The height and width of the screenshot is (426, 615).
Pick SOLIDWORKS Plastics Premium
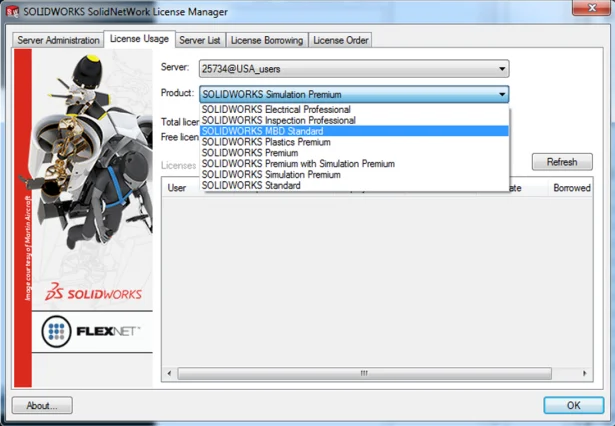point(266,142)
